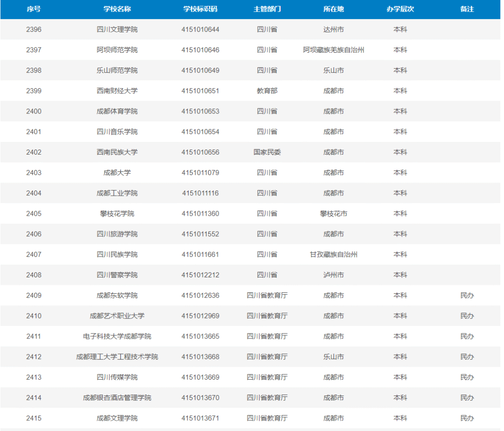Click serial number 2396
This screenshot has height=431, width=504.
pyautogui.click(x=34, y=29)
